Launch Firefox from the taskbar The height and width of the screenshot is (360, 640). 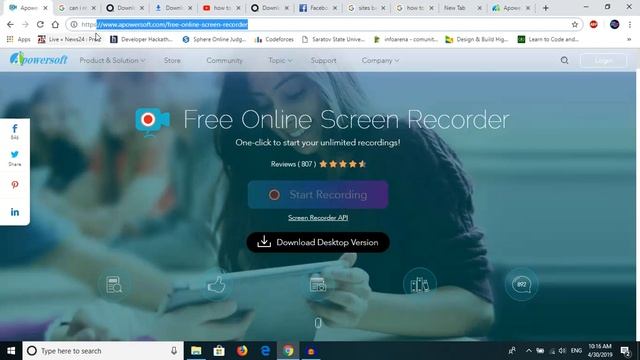point(242,351)
